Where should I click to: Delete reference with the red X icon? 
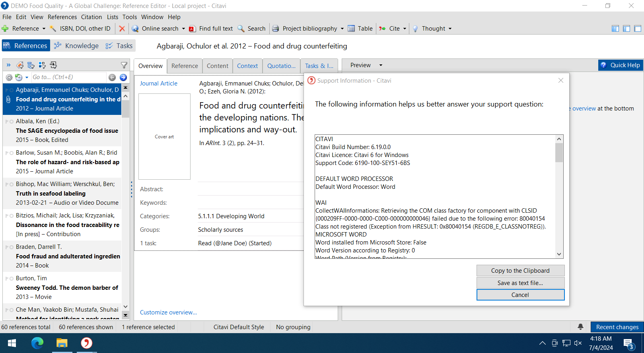(x=122, y=29)
